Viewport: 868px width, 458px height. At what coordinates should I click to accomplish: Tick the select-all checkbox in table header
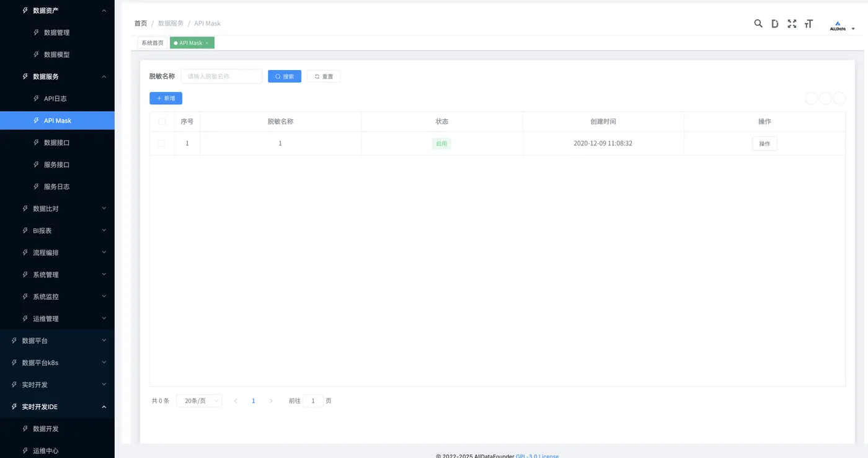pos(162,122)
